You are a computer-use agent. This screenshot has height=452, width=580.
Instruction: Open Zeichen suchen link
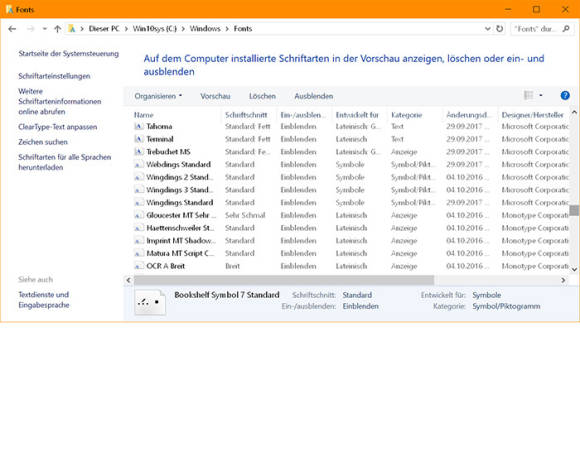tap(43, 142)
